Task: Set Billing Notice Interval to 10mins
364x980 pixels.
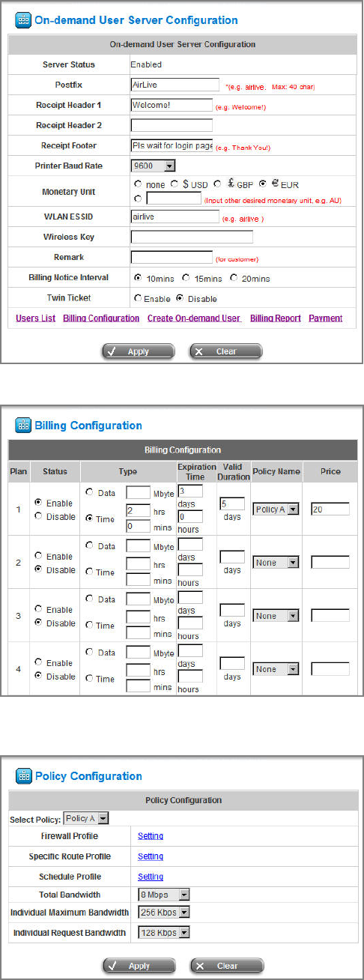Action: [137, 278]
